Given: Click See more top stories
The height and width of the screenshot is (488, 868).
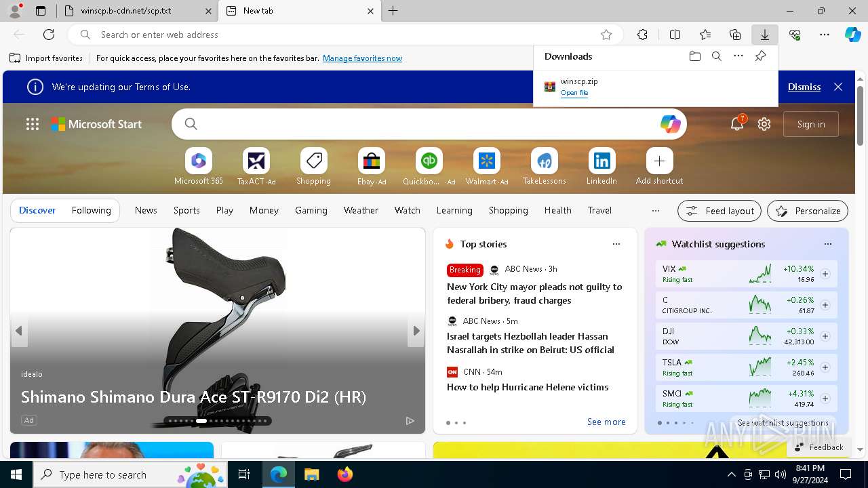Looking at the screenshot, I should (x=606, y=422).
